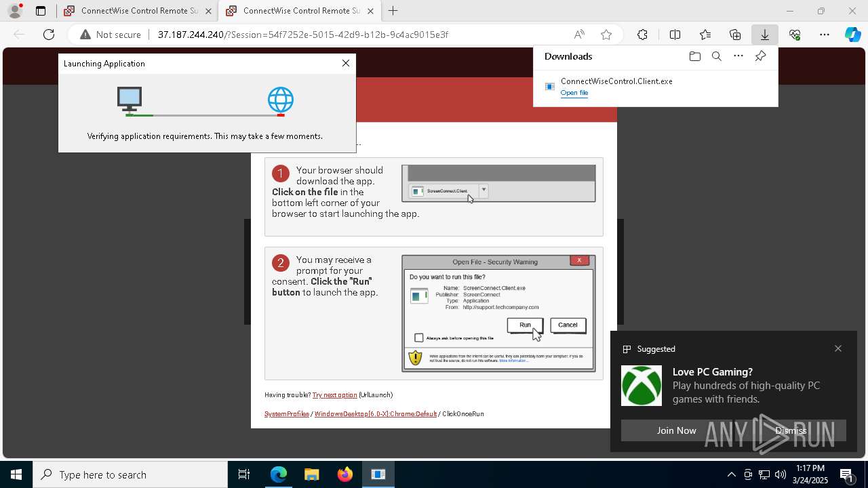Click the taskbar clock and date
This screenshot has height=488, width=868.
[x=810, y=474]
